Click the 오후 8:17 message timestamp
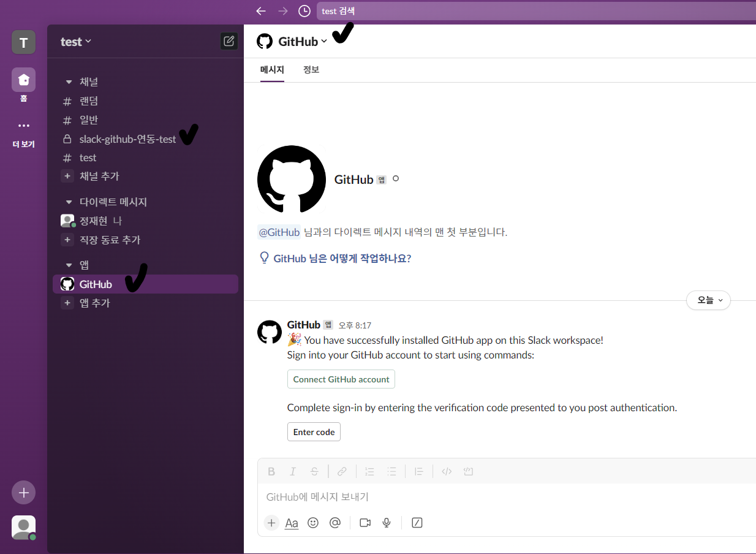This screenshot has height=554, width=756. coord(355,325)
